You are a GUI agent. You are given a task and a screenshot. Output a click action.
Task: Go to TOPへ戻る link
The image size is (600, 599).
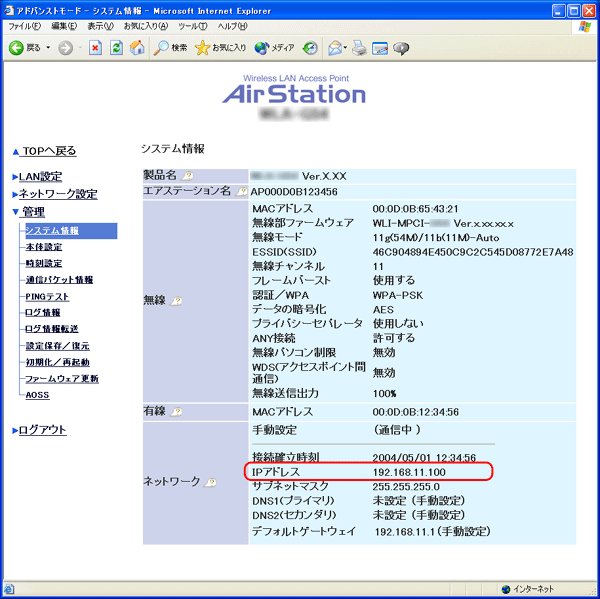click(x=49, y=151)
